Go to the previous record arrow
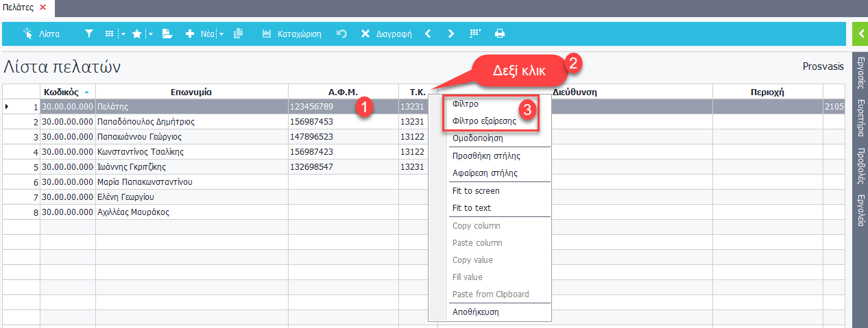Viewport: 868px width, 328px height. (x=428, y=34)
